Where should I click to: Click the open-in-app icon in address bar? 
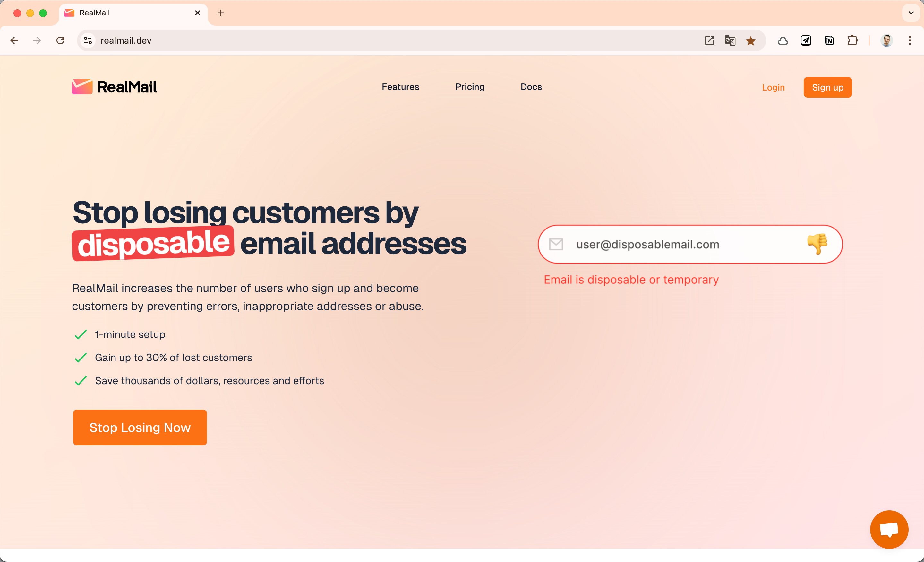coord(709,40)
